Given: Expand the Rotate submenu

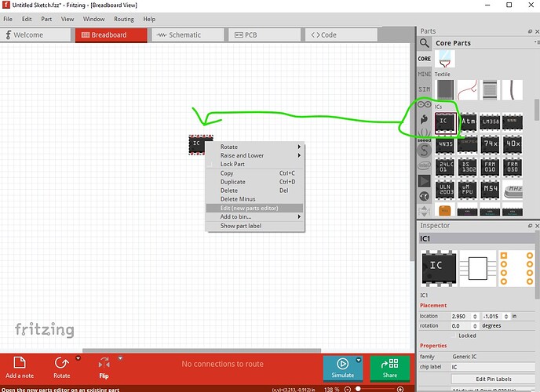Looking at the screenshot, I should pyautogui.click(x=255, y=147).
